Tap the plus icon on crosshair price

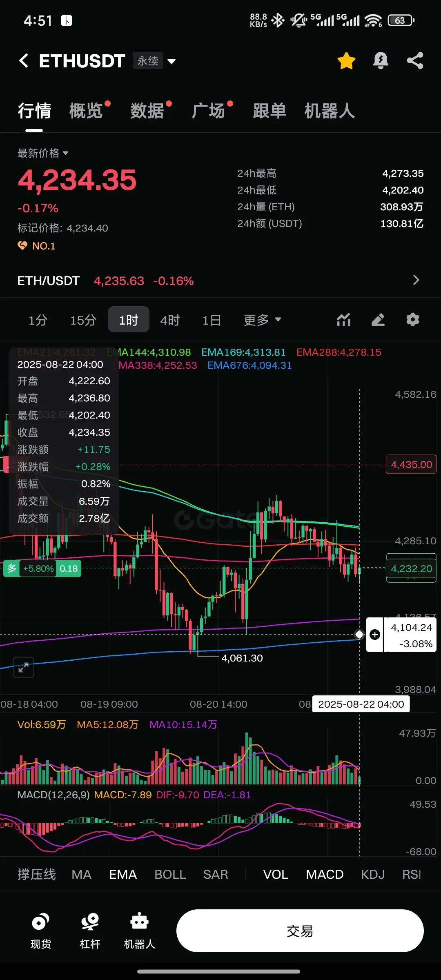click(x=375, y=635)
